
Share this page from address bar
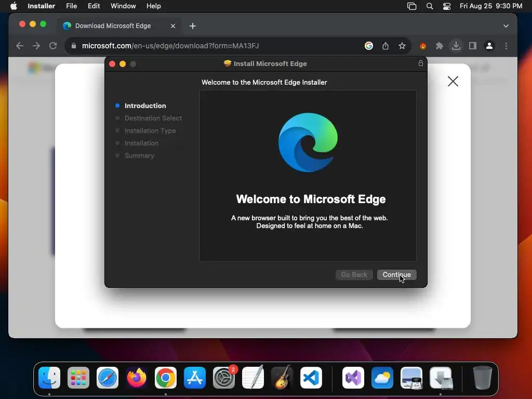pos(385,46)
